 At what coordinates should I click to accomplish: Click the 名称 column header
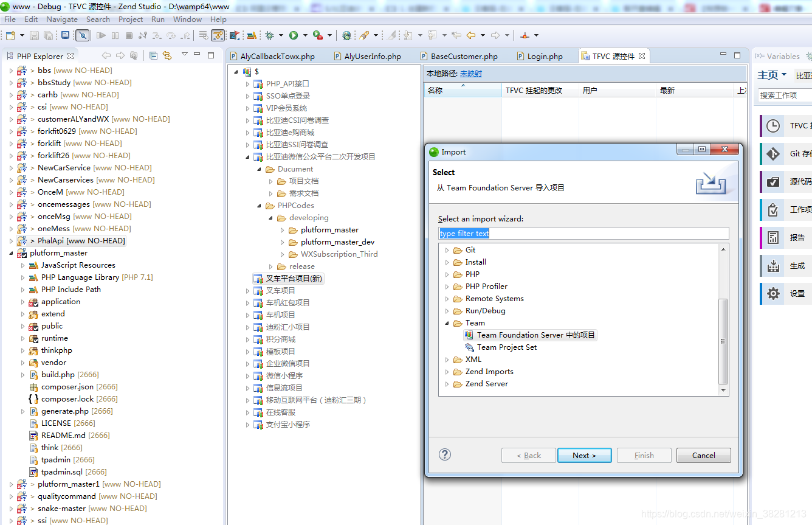point(463,90)
